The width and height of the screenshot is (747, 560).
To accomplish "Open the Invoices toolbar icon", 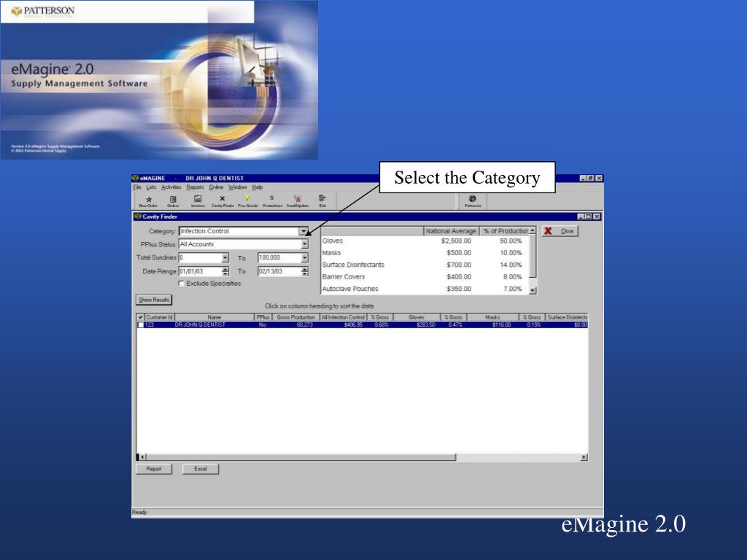I will (x=198, y=201).
